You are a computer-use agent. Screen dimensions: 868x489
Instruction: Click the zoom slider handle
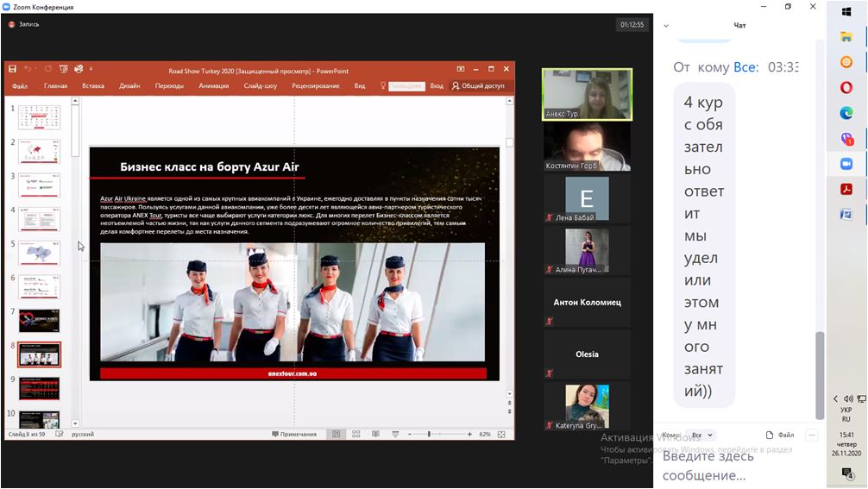point(429,435)
